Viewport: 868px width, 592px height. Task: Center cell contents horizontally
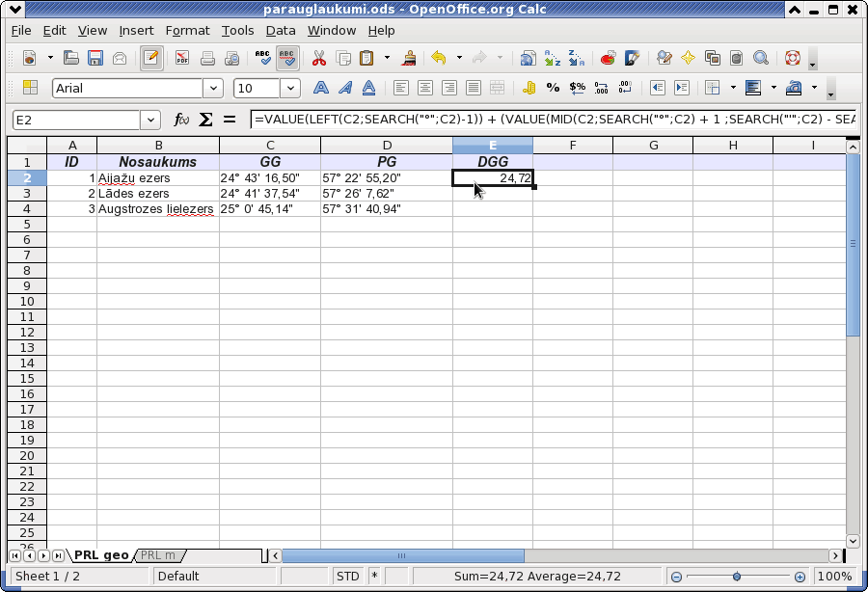coord(425,88)
